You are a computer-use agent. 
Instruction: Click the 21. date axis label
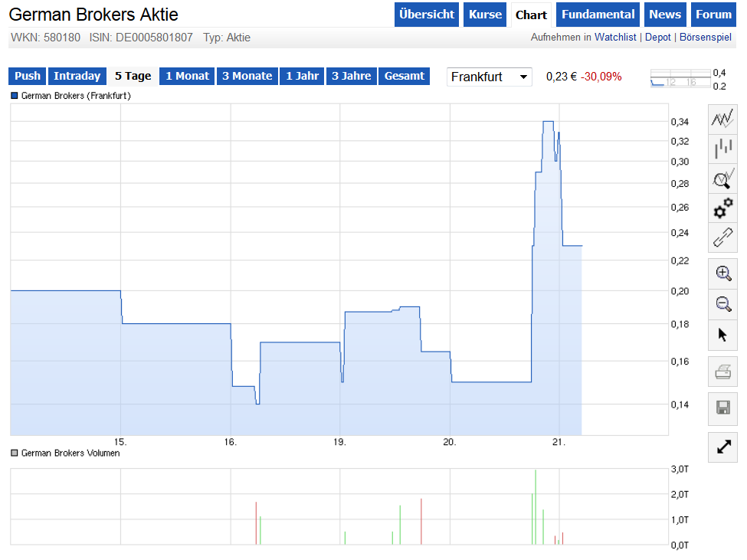pos(559,442)
